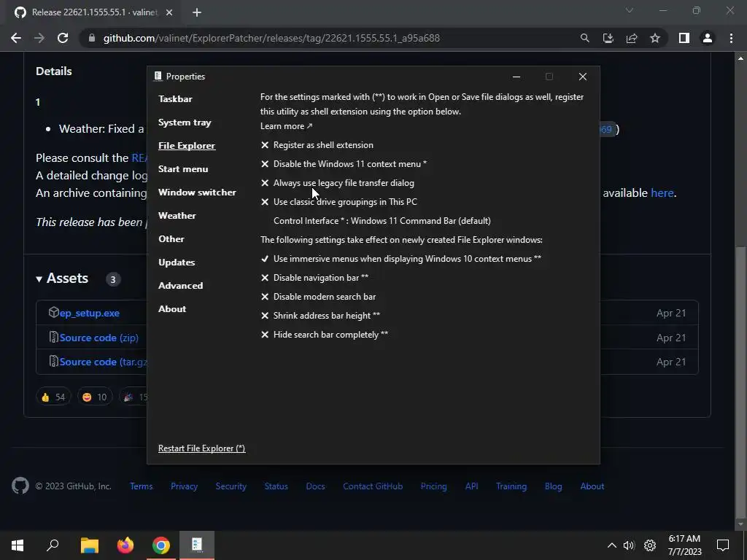Open taskbar search magnifier
The image size is (747, 560).
tap(53, 545)
